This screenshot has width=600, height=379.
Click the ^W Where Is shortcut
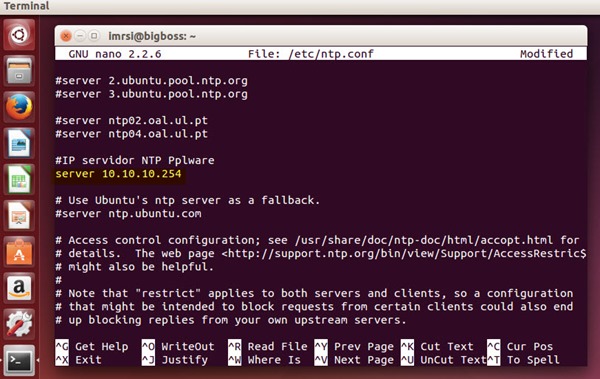coord(264,360)
